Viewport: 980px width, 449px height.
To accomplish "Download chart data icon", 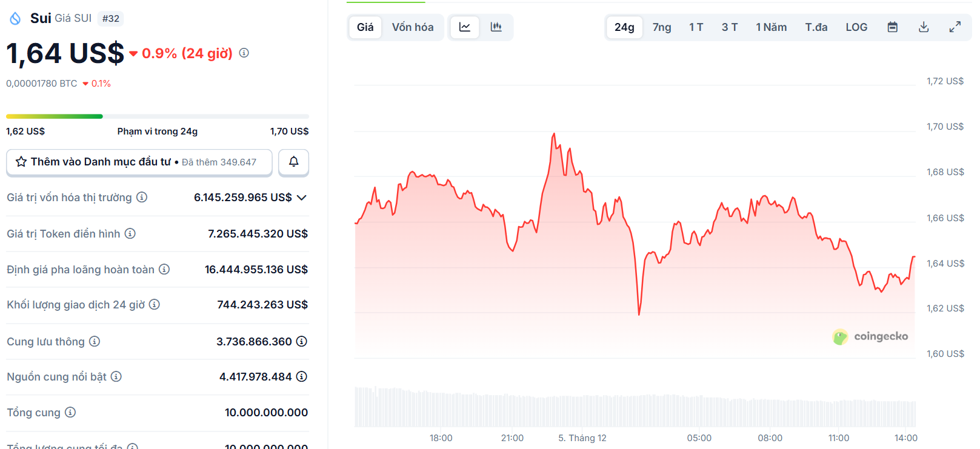I will pyautogui.click(x=924, y=27).
